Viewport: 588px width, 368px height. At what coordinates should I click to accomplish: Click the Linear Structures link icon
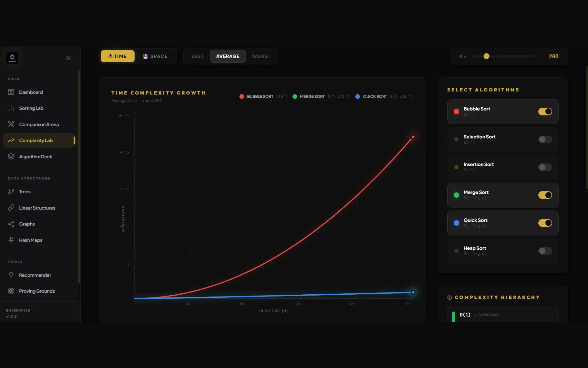point(11,208)
